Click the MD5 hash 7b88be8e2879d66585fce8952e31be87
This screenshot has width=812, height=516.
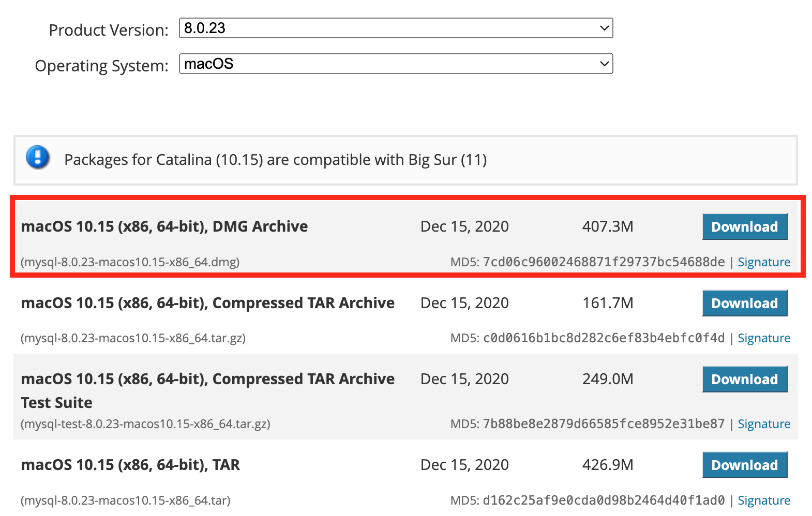click(604, 424)
